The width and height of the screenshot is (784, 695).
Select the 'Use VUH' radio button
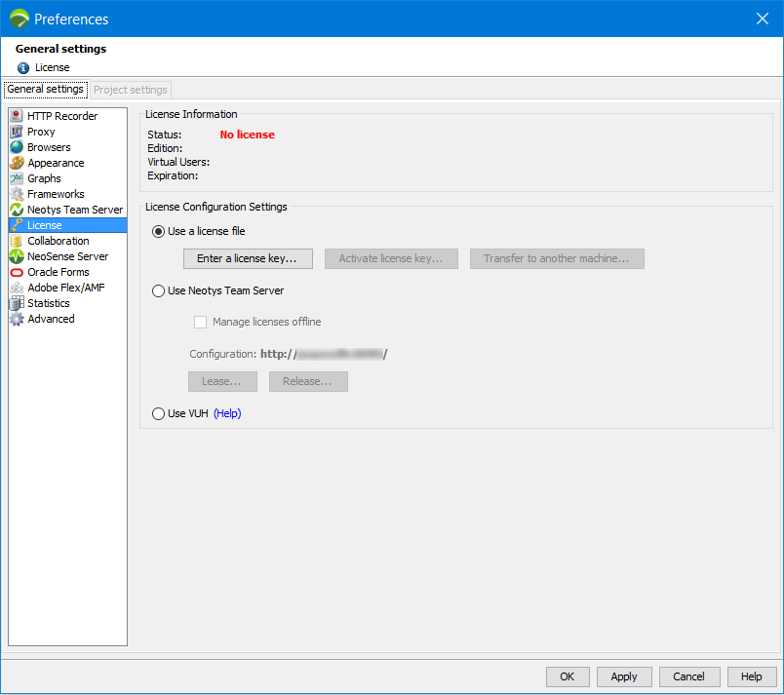click(x=159, y=413)
